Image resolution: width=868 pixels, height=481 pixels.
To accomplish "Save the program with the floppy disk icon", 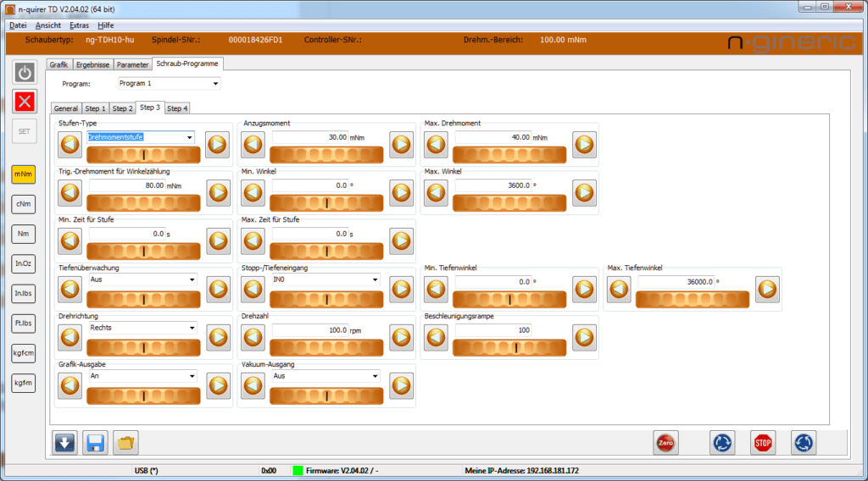I will click(95, 442).
